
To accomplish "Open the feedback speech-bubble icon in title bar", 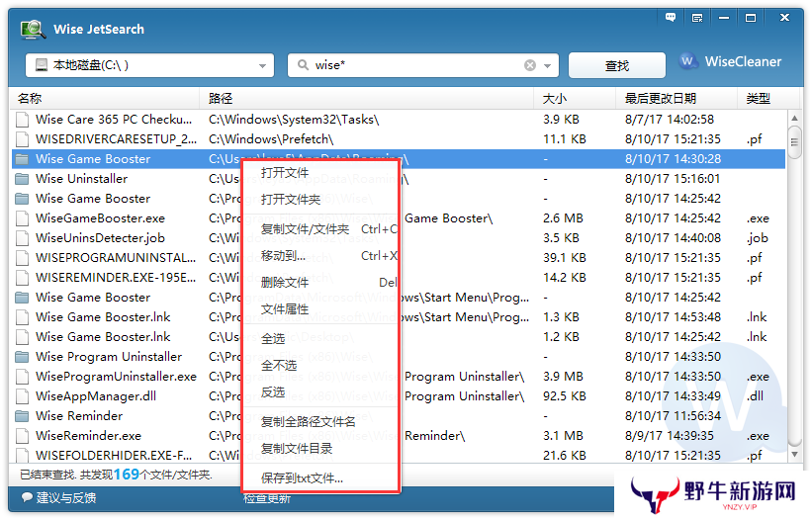I will click(x=671, y=18).
